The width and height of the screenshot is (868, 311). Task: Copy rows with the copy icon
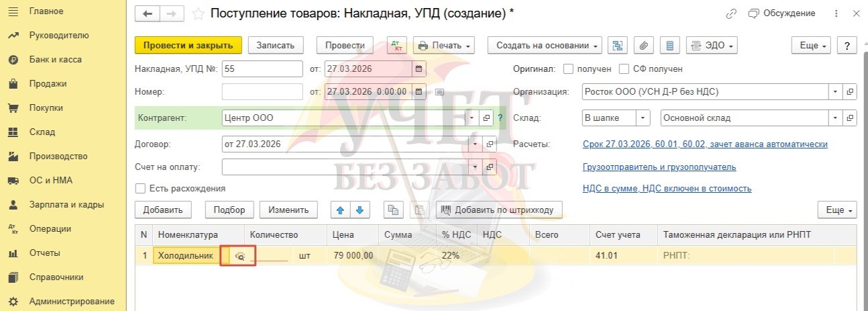point(393,210)
